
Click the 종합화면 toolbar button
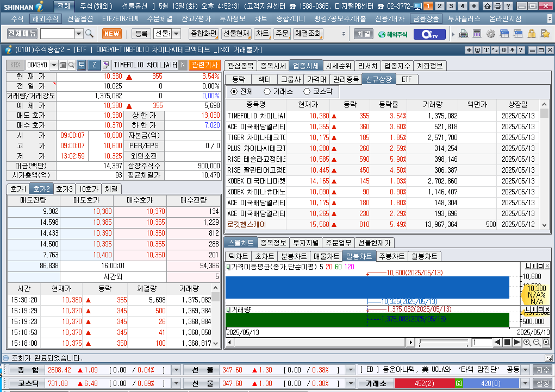pos(203,34)
